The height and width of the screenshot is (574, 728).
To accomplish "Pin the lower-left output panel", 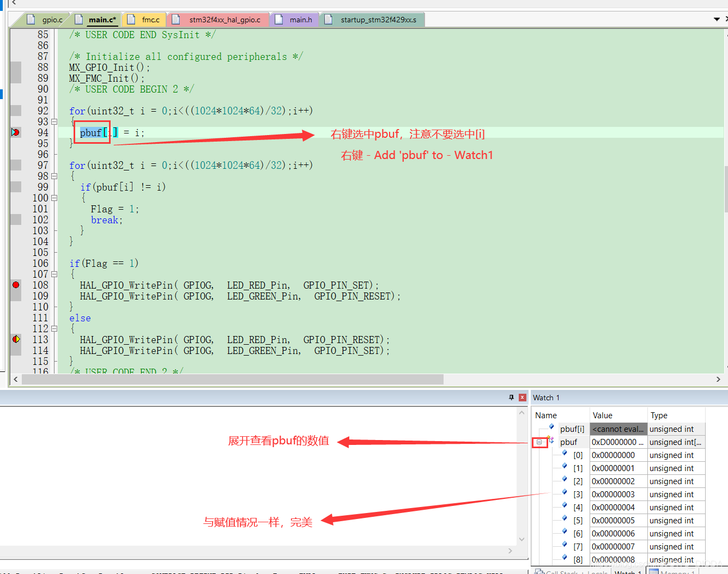I will tap(511, 398).
